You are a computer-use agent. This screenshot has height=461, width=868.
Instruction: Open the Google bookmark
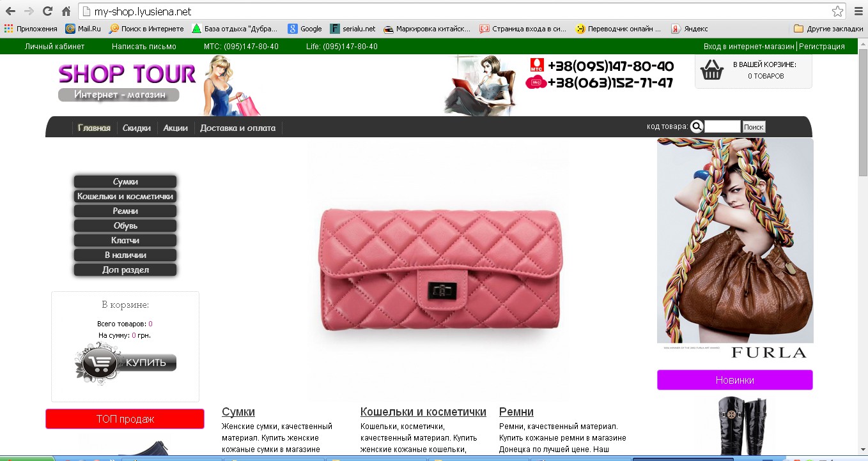(305, 29)
